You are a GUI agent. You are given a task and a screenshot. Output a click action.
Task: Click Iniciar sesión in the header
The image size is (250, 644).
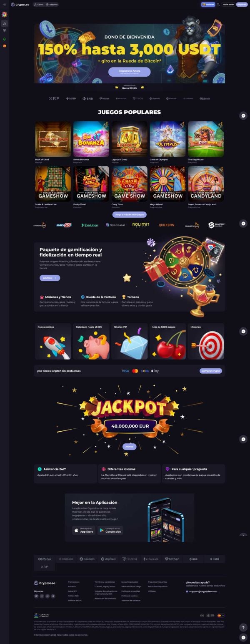pos(228,5)
